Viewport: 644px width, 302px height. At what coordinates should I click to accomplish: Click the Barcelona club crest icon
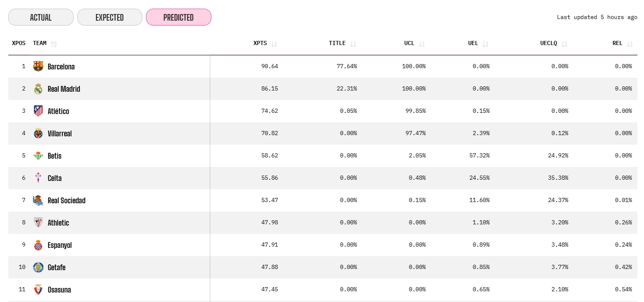point(38,66)
